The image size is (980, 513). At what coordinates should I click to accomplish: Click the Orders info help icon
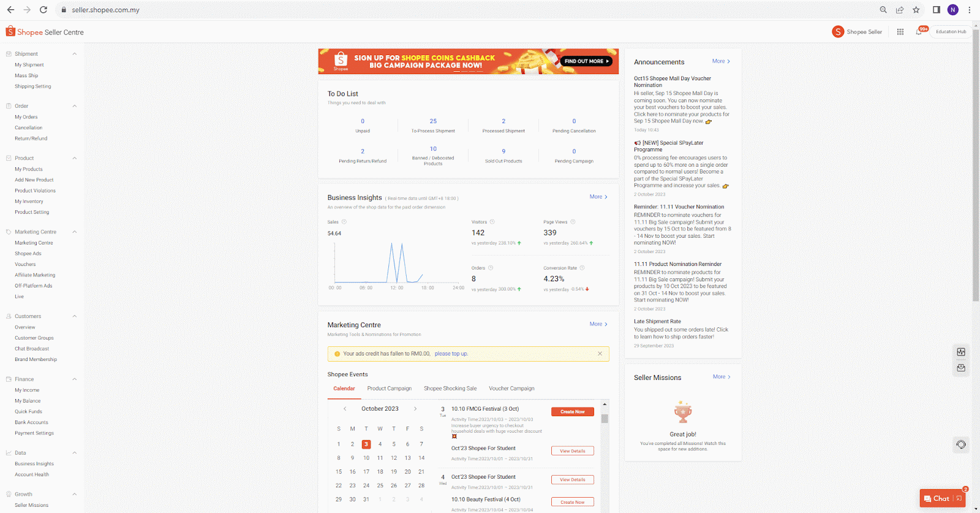tap(491, 268)
